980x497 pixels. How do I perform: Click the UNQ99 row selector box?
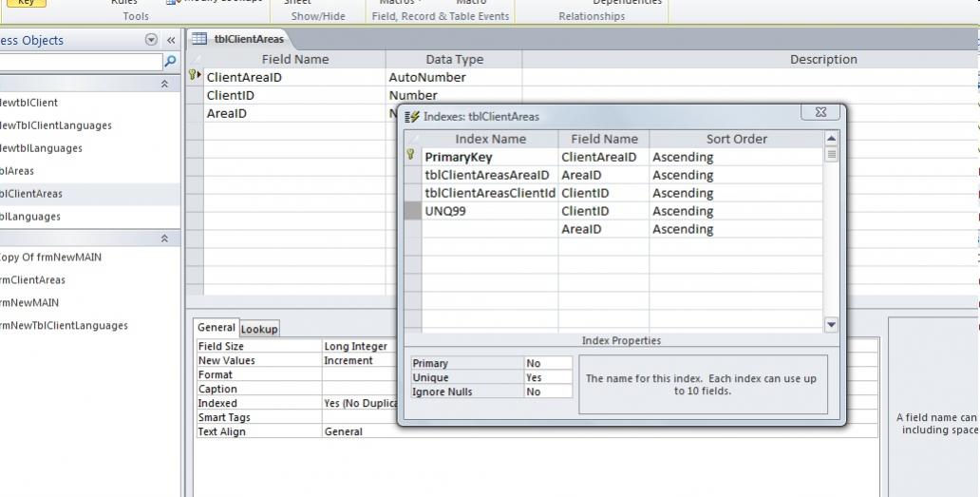tap(412, 211)
